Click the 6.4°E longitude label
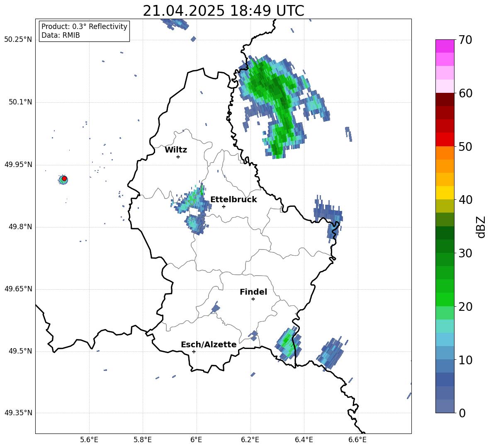 click(x=304, y=440)
